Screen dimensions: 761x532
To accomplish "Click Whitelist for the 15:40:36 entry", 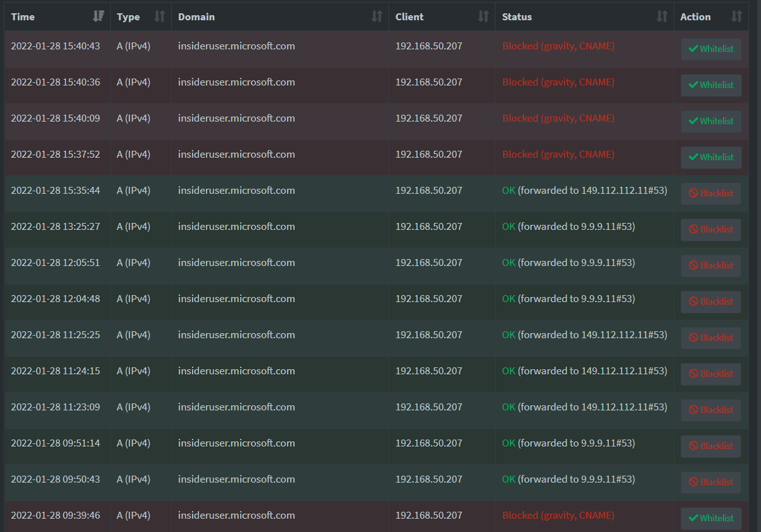I will point(711,85).
